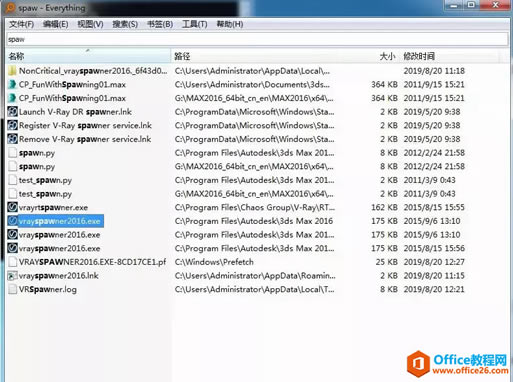Click folder icon of NonCritical_vrayspawner2016 row
The image size is (513, 382).
tap(12, 71)
